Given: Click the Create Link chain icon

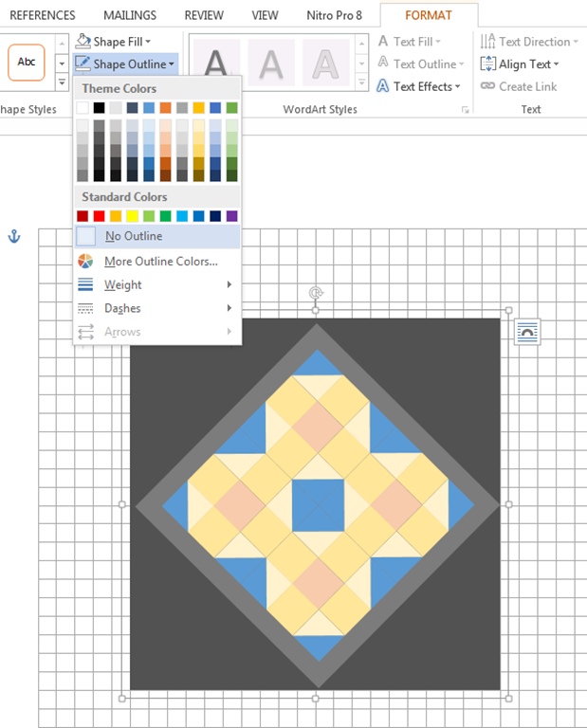Looking at the screenshot, I should [x=487, y=86].
